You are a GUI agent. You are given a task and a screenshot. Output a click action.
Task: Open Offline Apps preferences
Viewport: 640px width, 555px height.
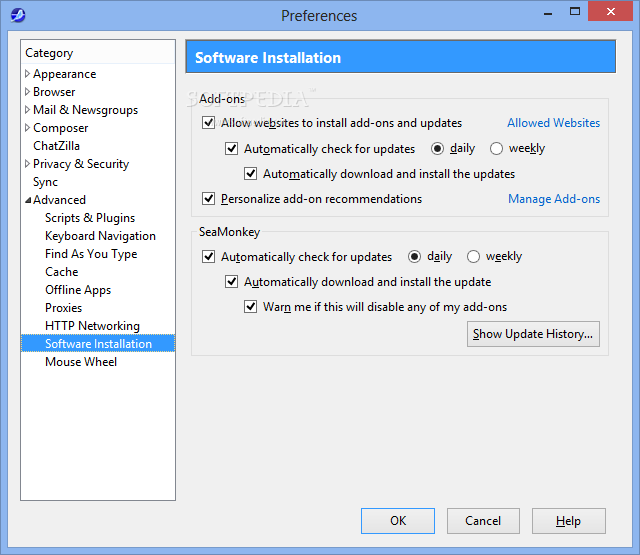(78, 290)
